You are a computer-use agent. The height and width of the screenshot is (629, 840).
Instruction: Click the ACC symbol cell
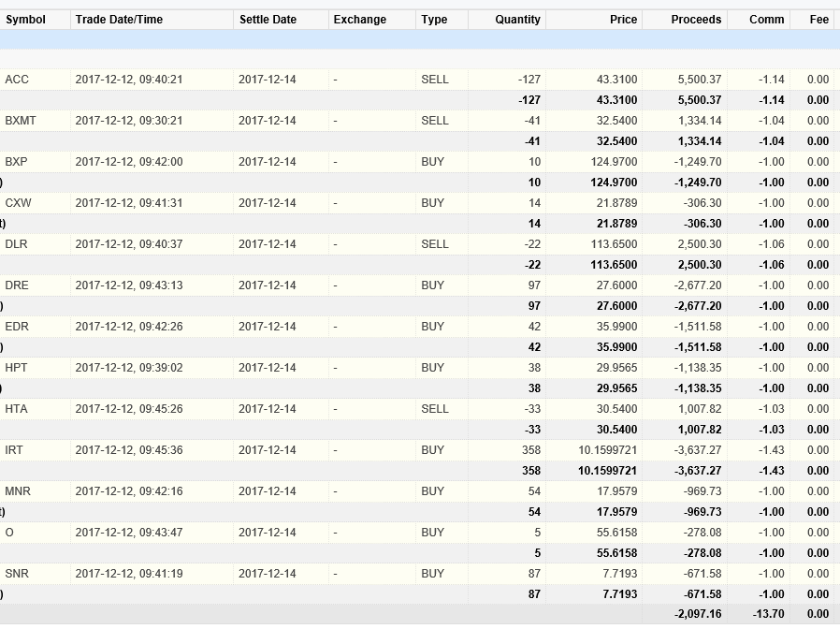click(17, 80)
